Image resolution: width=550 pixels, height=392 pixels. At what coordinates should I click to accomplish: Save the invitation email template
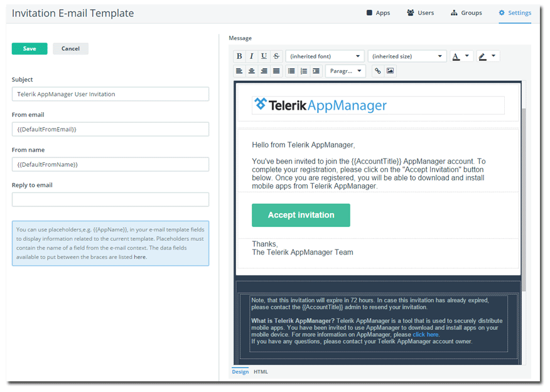29,48
